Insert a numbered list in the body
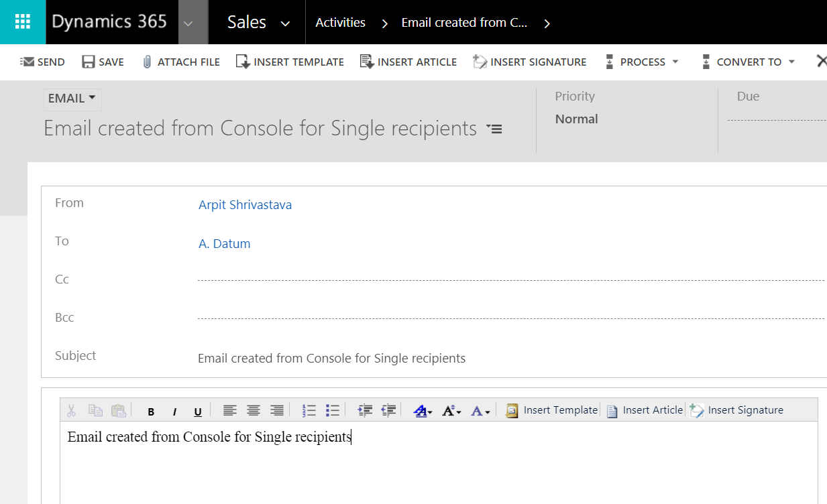 (x=309, y=411)
